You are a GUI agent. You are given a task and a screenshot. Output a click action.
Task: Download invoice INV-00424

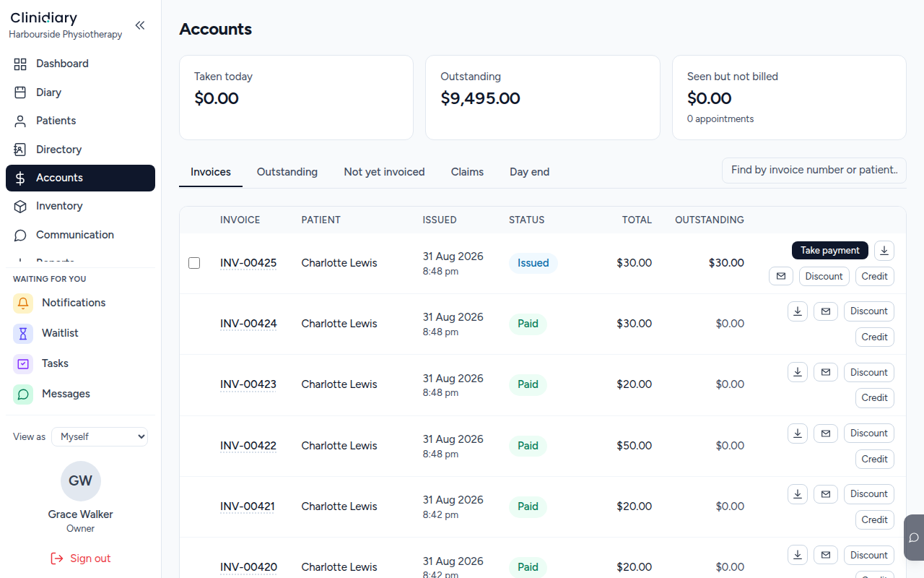click(x=798, y=311)
